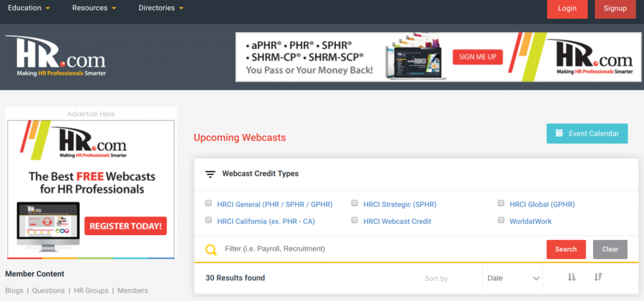Click the Advertise Here link
Screen dimensions: 644x301
(91, 114)
